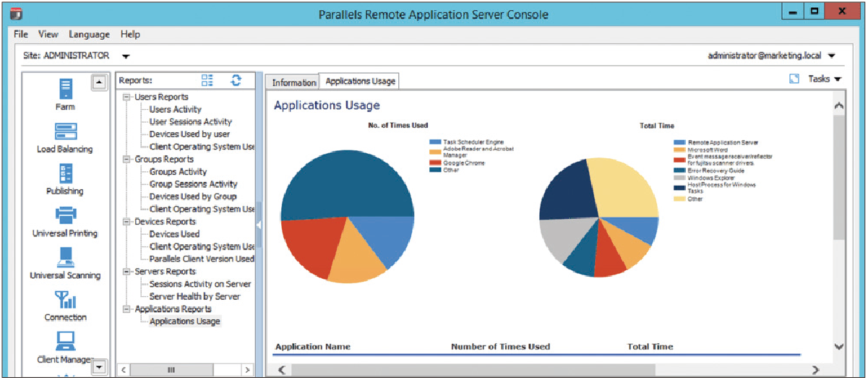
Task: Open the Tasks dropdown
Action: pyautogui.click(x=825, y=79)
